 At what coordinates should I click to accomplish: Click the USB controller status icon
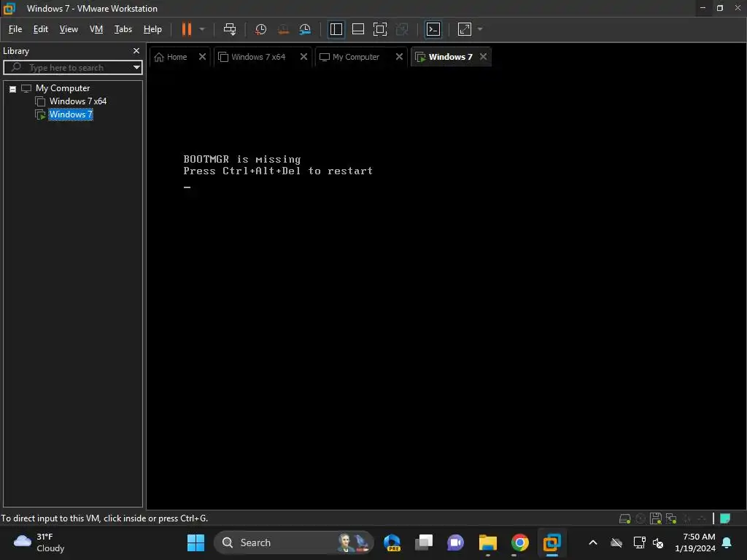702,518
